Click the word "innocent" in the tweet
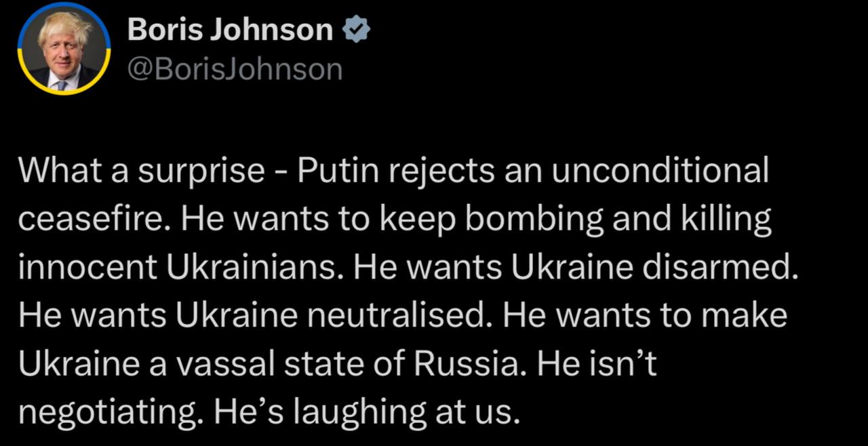The width and height of the screenshot is (868, 446). pos(87,268)
